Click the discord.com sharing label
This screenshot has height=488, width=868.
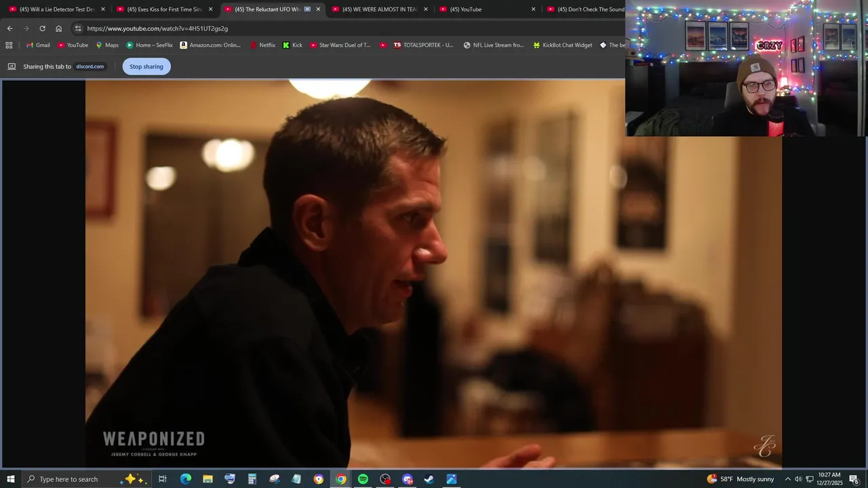(x=90, y=66)
